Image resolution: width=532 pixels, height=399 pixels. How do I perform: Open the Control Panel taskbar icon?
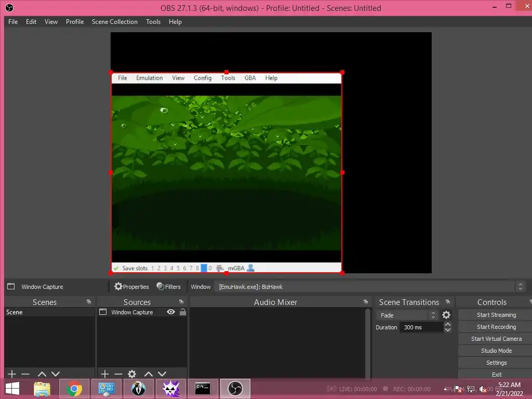(x=106, y=389)
